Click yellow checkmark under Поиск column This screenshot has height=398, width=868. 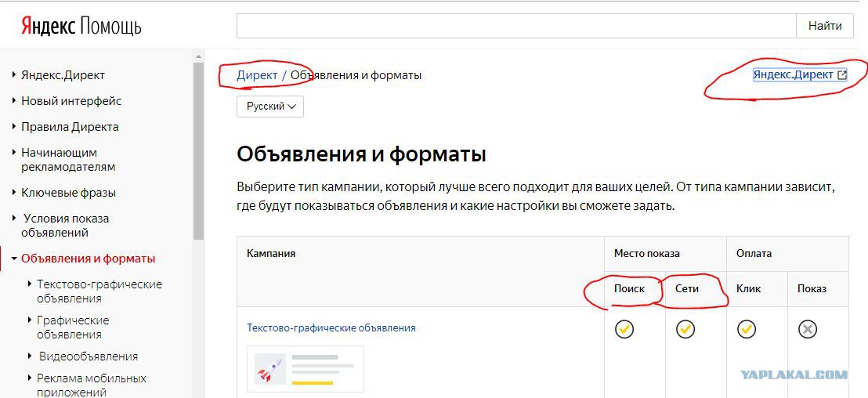click(x=624, y=329)
